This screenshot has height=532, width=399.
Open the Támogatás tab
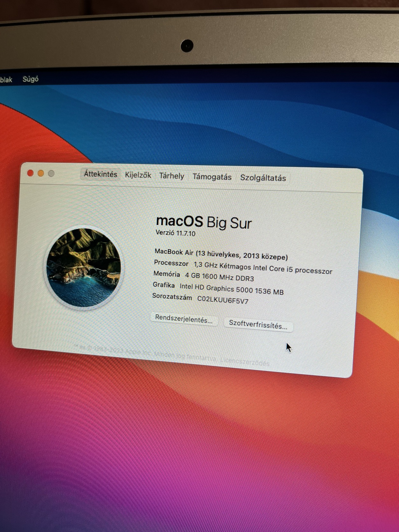point(212,177)
